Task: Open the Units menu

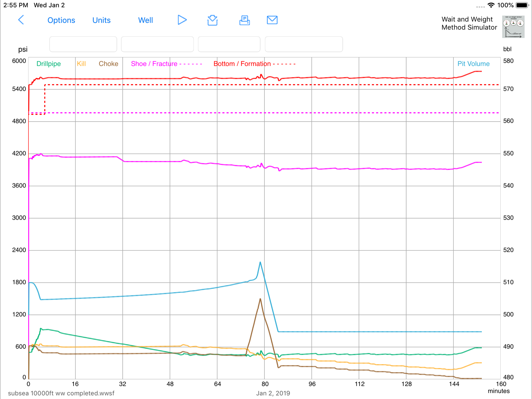Action: (101, 20)
